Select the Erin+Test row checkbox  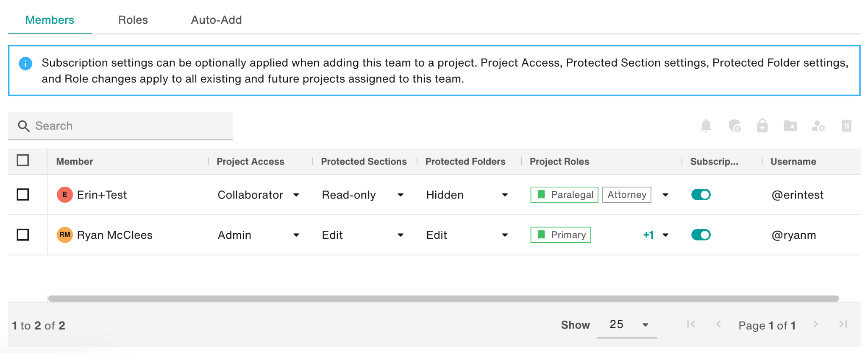(x=23, y=195)
